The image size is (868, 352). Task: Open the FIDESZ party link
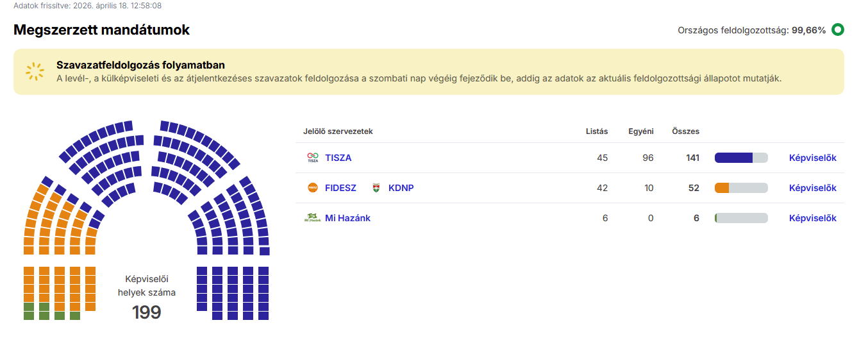point(340,188)
